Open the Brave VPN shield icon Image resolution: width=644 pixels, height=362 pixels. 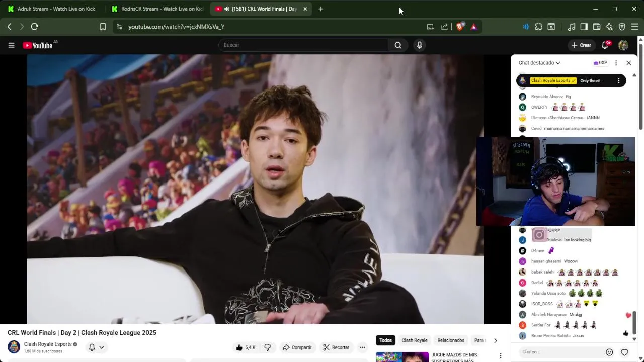622,27
